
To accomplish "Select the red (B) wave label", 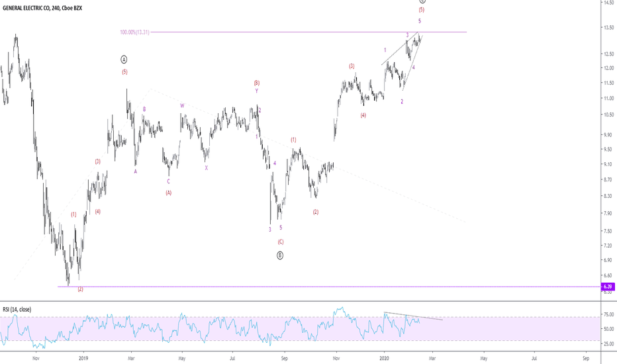I will click(x=257, y=83).
